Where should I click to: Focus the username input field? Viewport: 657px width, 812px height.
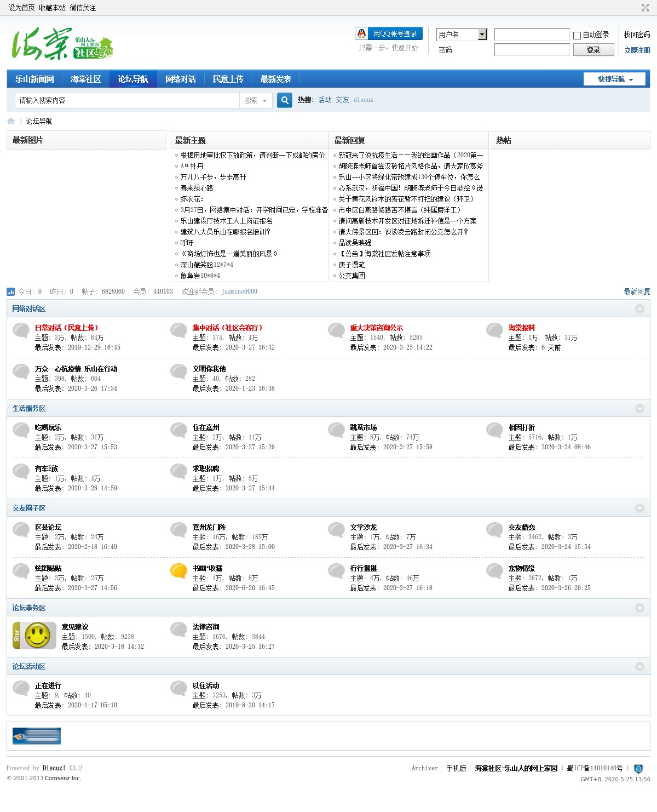(x=532, y=35)
